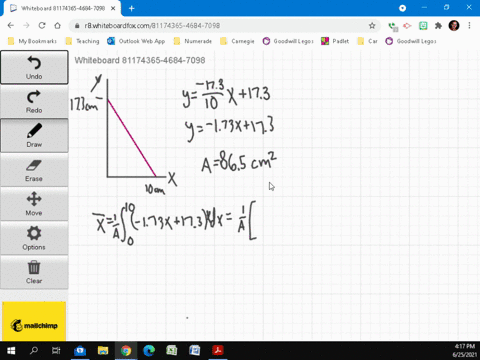
Task: Open the Windows Start menu
Action: coord(11,351)
